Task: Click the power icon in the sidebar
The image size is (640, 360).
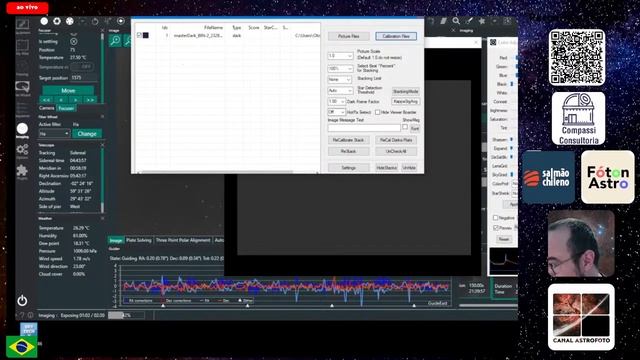Action: coord(22,301)
